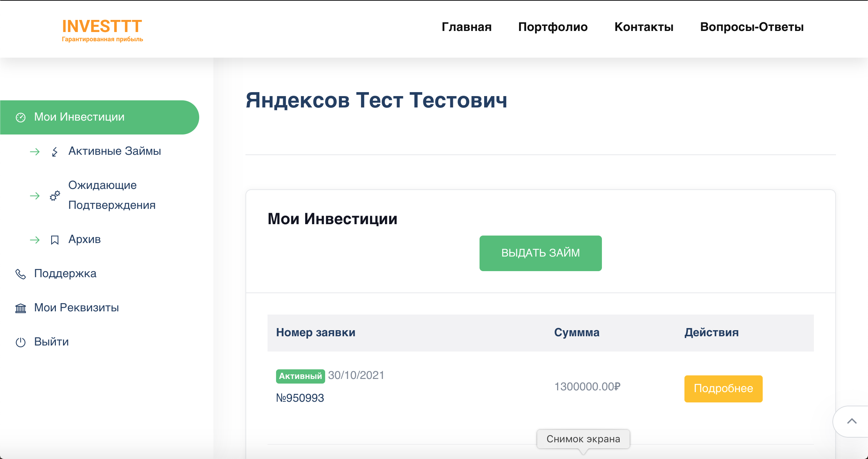Click the bank building icon for Реквизиты
868x459 pixels.
pos(21,308)
